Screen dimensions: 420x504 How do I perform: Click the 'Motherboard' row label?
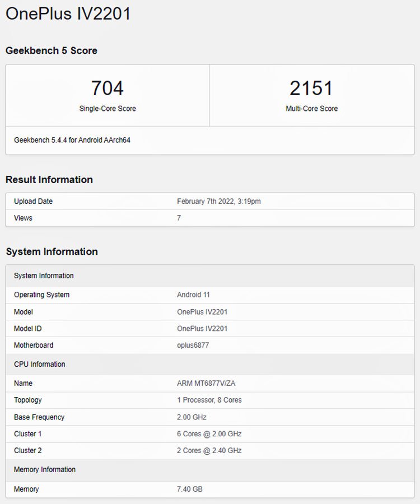pos(34,345)
